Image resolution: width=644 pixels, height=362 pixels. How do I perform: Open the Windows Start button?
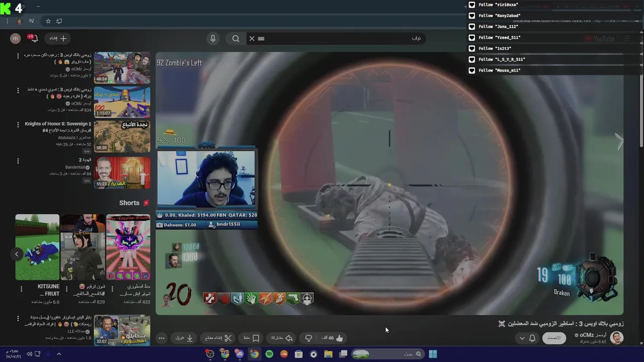[433, 354]
